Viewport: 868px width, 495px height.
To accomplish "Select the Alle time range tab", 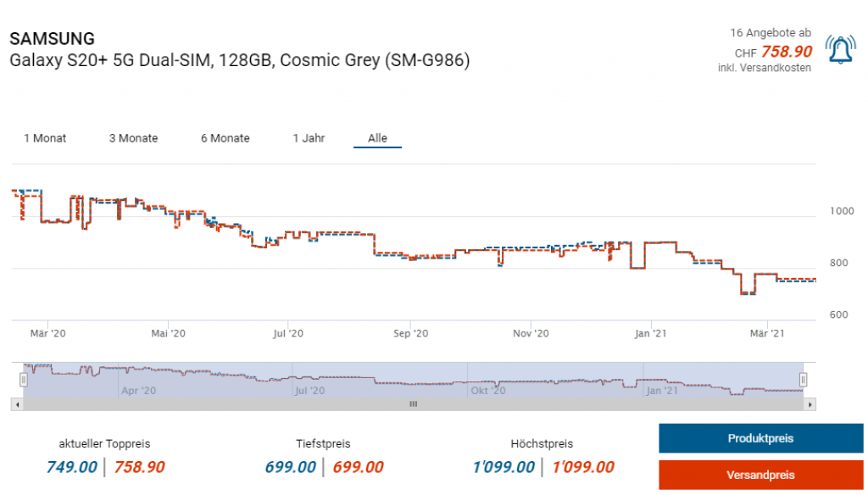I will click(x=377, y=138).
